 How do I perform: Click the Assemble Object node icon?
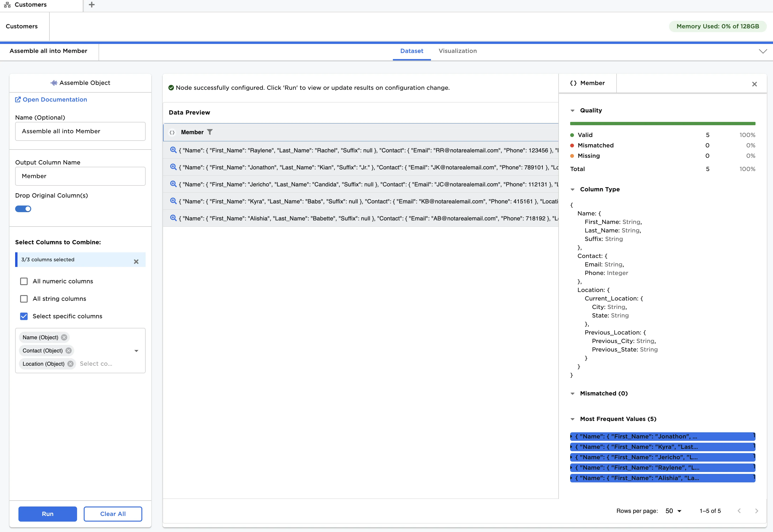[x=54, y=83]
